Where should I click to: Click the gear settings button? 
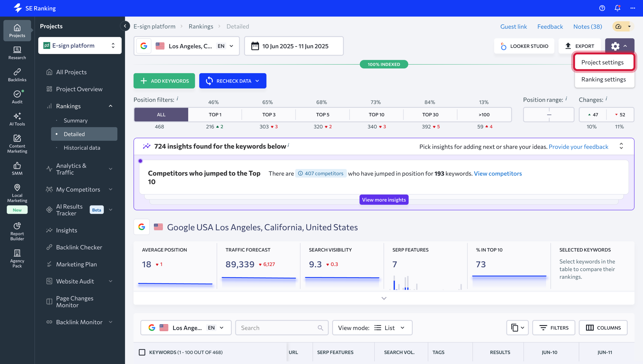619,46
